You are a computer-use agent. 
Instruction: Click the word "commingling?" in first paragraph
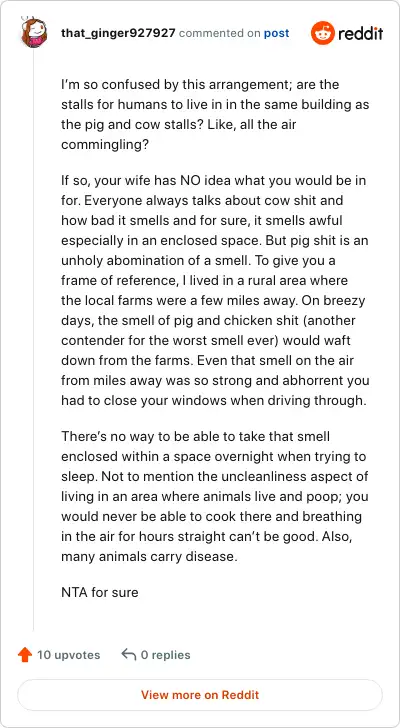(105, 145)
